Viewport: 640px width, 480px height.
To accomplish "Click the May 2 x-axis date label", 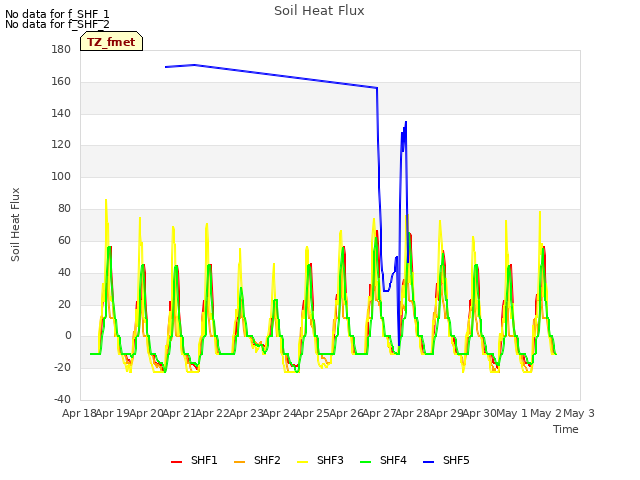I will [x=546, y=413].
